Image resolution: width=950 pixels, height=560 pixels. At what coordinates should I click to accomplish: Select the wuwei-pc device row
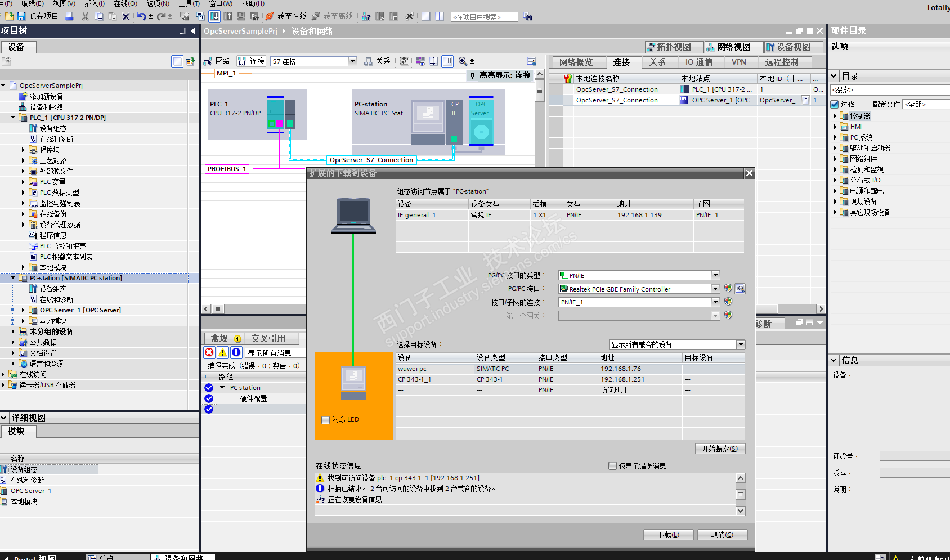click(570, 369)
